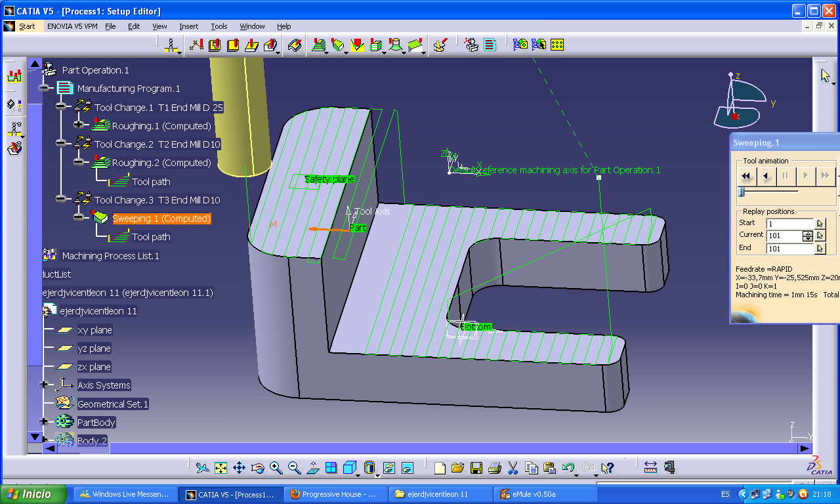This screenshot has height=504, width=840.
Task: Open the view mode dropdown arrow beside cylinder icon
Action: [378, 475]
